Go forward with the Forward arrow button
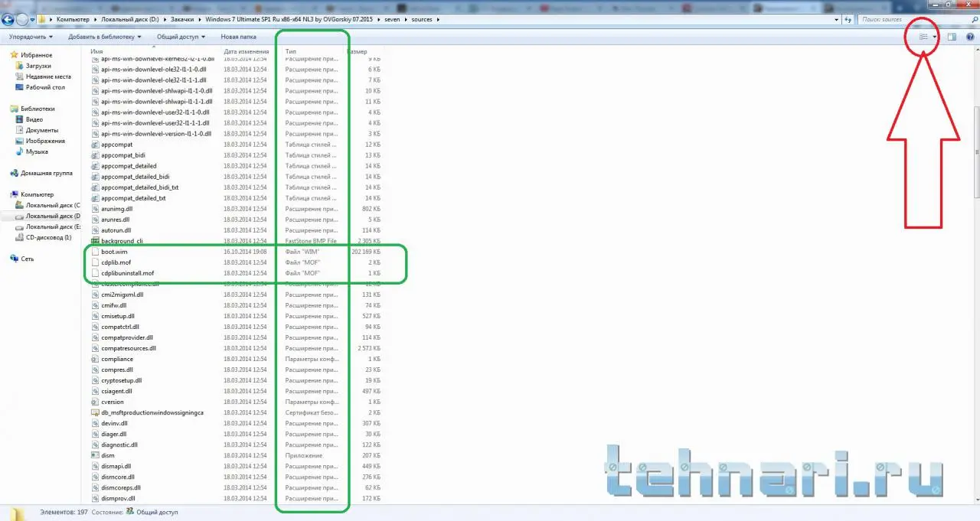The height and width of the screenshot is (521, 980). point(22,19)
